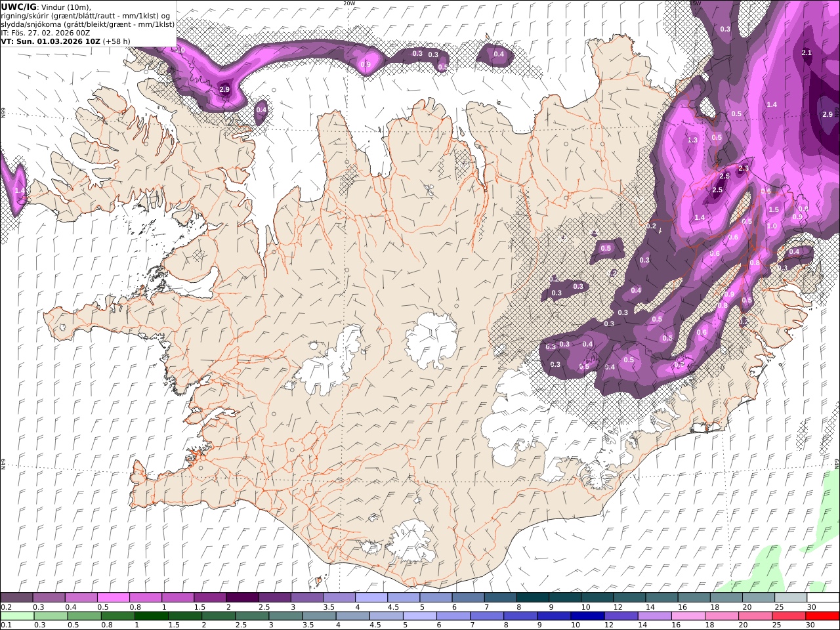Pick the darkest purple top-row swatch at 2
Image resolution: width=840 pixels, height=630 pixels.
pos(241,598)
